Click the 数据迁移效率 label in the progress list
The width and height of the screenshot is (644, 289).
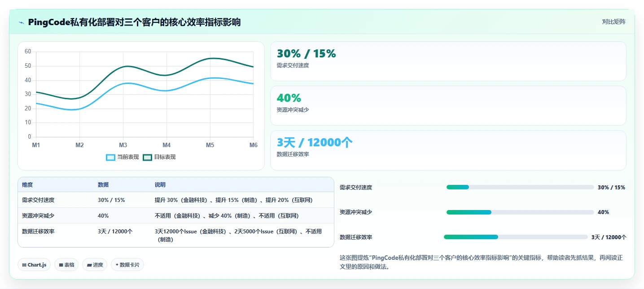tap(356, 237)
